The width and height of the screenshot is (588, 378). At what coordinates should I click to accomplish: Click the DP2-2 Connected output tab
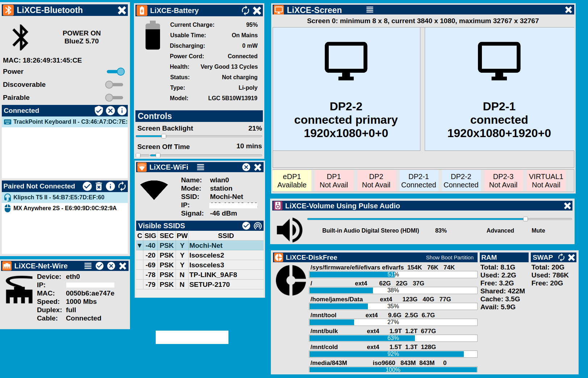coord(461,181)
